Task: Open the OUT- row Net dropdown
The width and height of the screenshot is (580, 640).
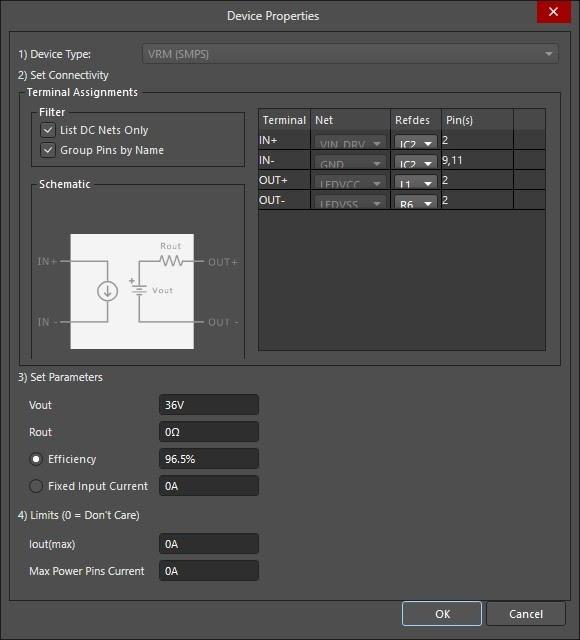Action: (x=350, y=202)
